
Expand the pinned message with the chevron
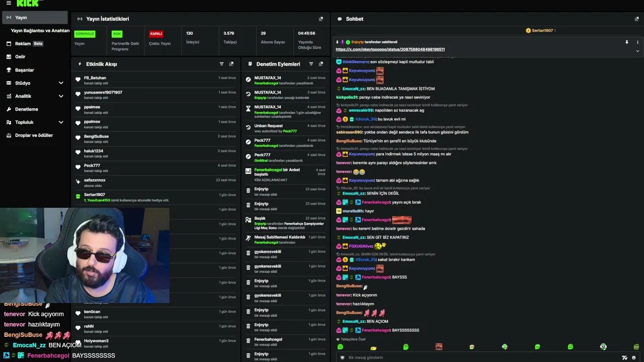tap(637, 51)
